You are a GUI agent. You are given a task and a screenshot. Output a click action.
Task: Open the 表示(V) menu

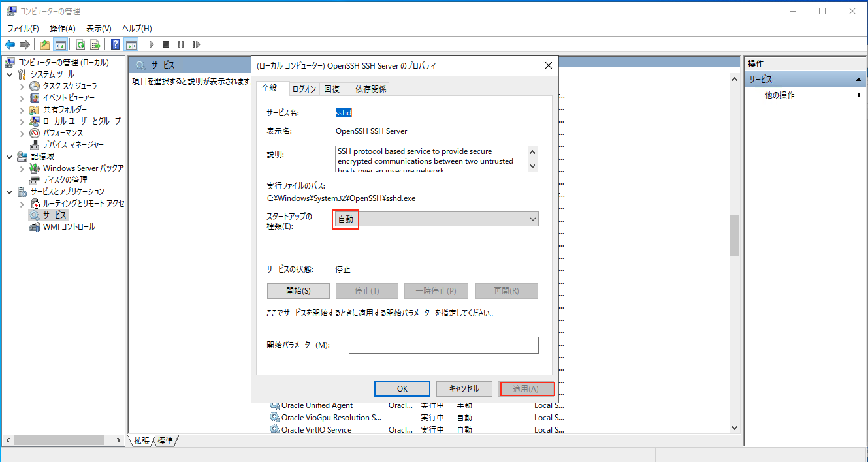pyautogui.click(x=99, y=29)
